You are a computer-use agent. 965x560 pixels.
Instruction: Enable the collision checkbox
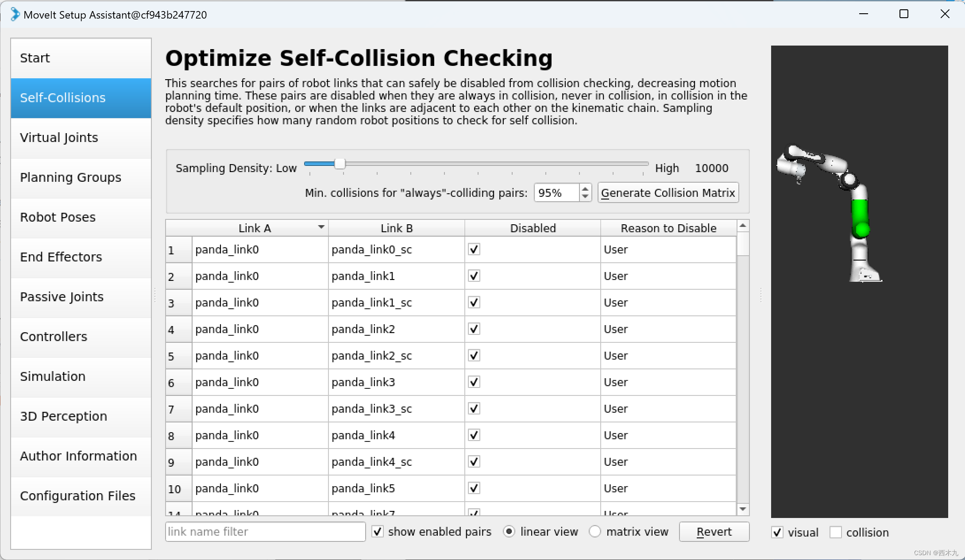point(836,533)
